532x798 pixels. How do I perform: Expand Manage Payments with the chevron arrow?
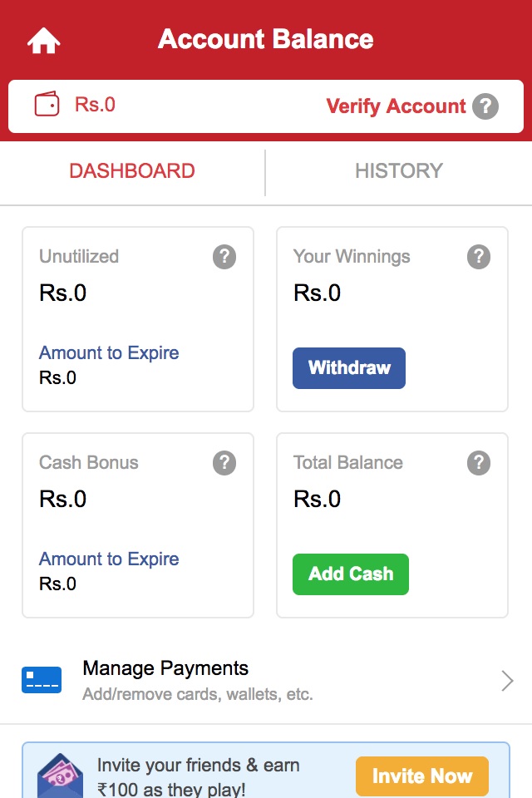507,682
